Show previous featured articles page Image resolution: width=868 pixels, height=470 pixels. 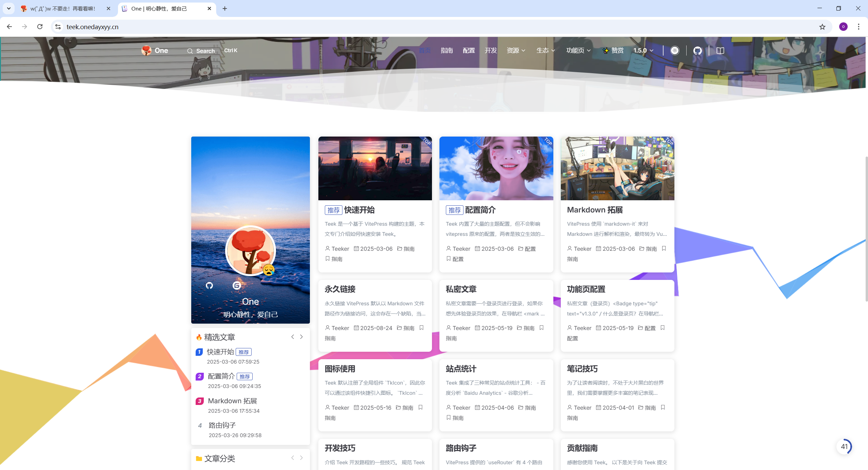pos(292,337)
